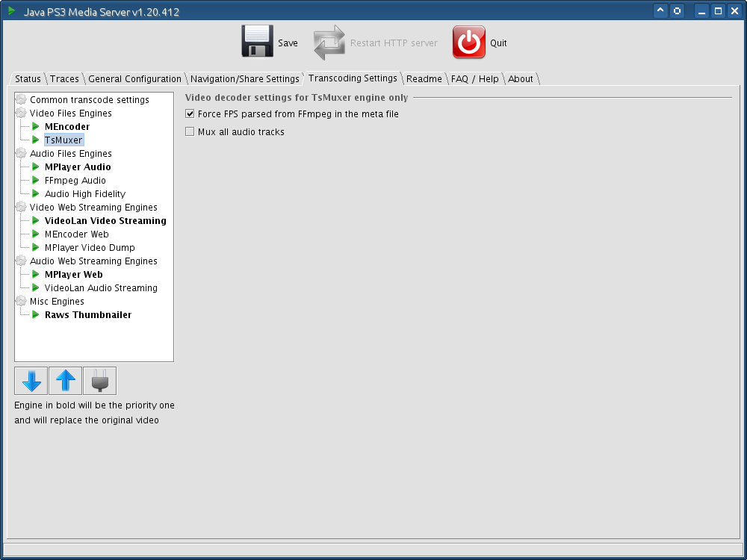Click the window shade up-arrow title bar button

pyautogui.click(x=661, y=10)
